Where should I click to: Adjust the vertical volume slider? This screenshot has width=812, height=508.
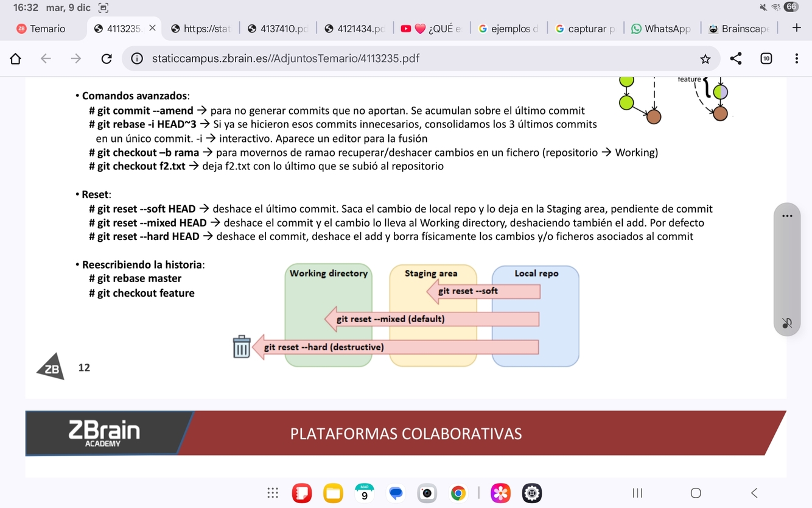coord(787,269)
